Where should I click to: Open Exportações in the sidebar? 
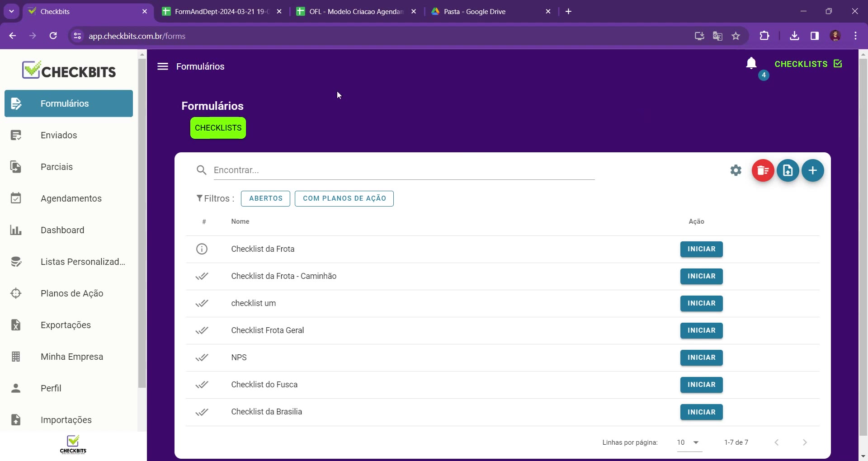[x=69, y=325]
